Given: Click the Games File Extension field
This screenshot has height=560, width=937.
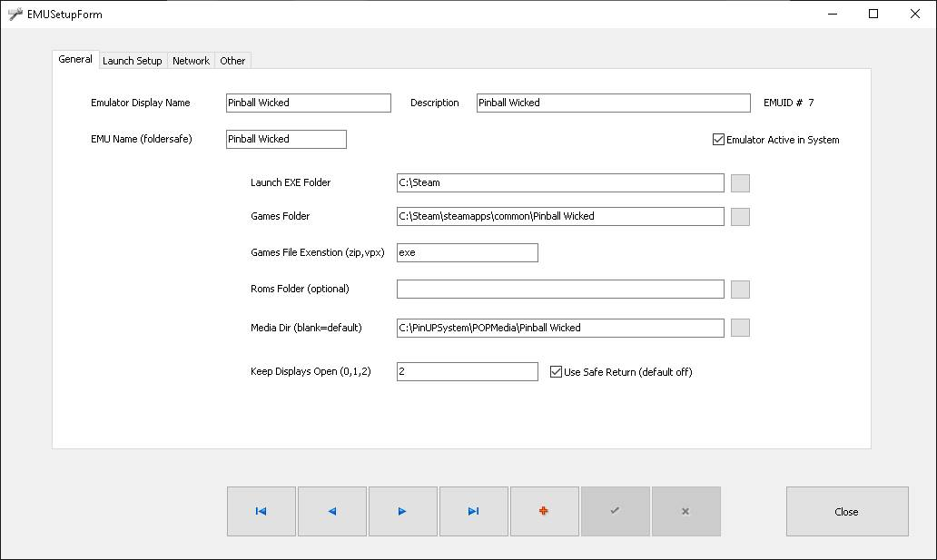Looking at the screenshot, I should pos(468,253).
